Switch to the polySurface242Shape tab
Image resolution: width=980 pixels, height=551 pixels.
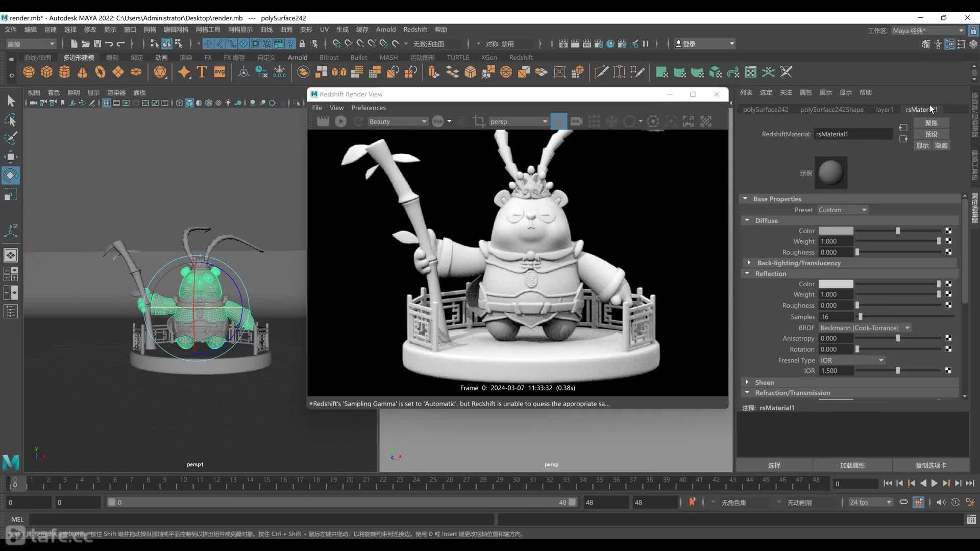pyautogui.click(x=831, y=109)
